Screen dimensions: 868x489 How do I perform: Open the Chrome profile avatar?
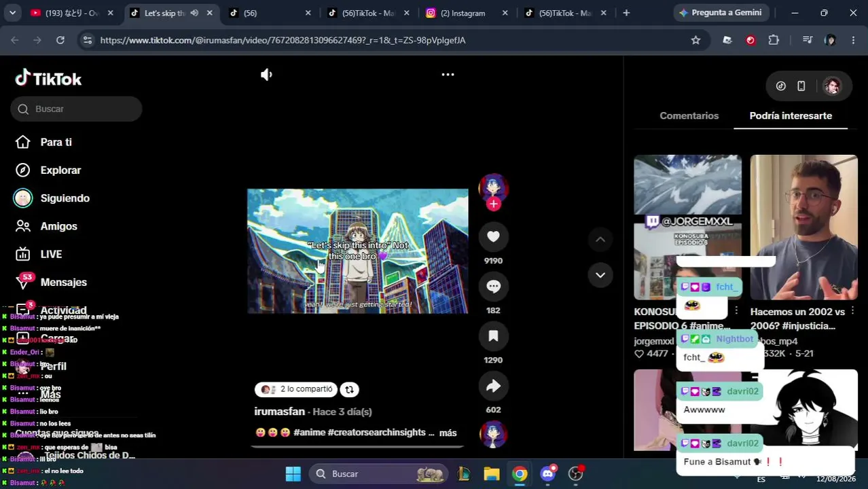(830, 40)
